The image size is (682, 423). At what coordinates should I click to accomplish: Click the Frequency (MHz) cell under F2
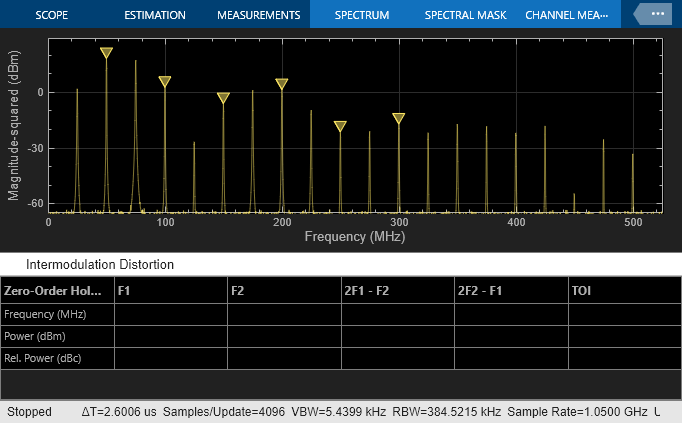284,314
